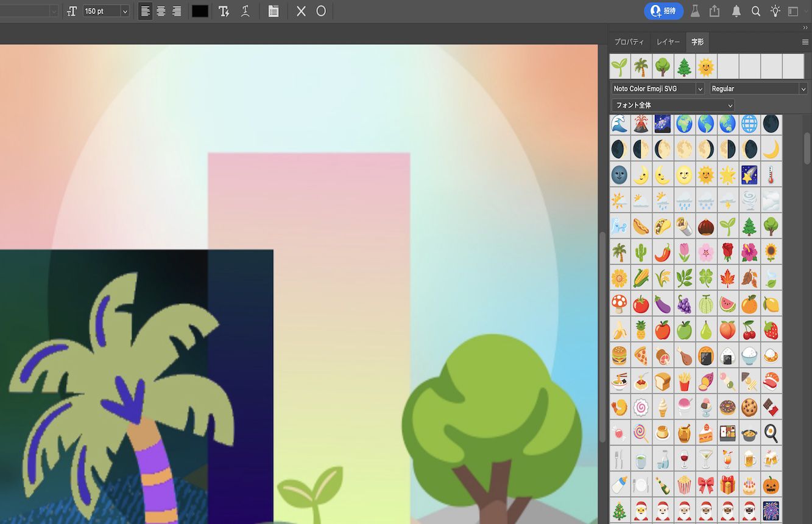Viewport: 812px width, 524px height.
Task: Insert the red mushroom glyph
Action: point(619,304)
